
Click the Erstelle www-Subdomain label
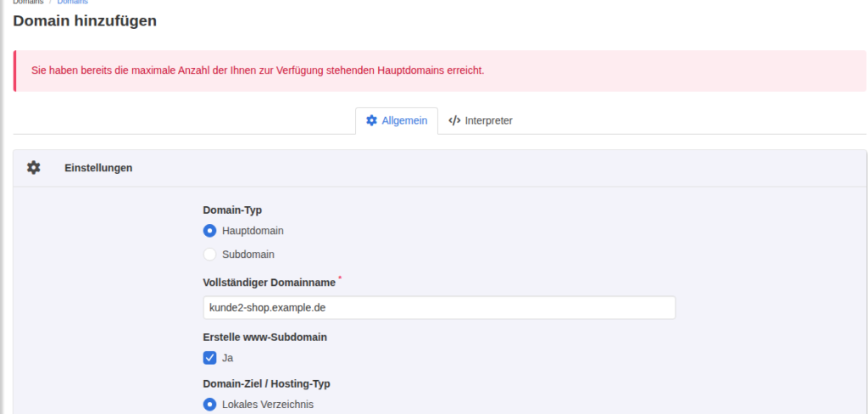pyautogui.click(x=265, y=337)
